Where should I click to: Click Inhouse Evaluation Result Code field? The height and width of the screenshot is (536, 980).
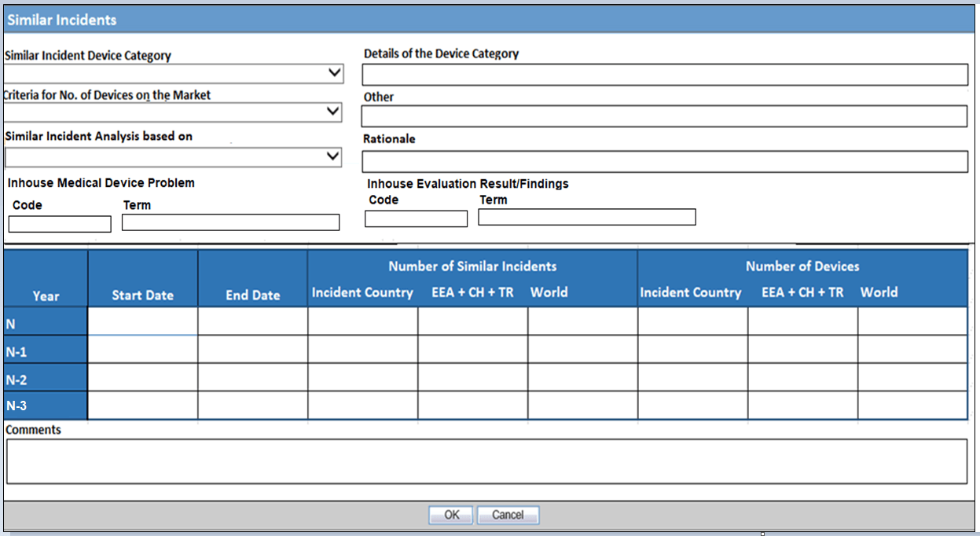(417, 219)
